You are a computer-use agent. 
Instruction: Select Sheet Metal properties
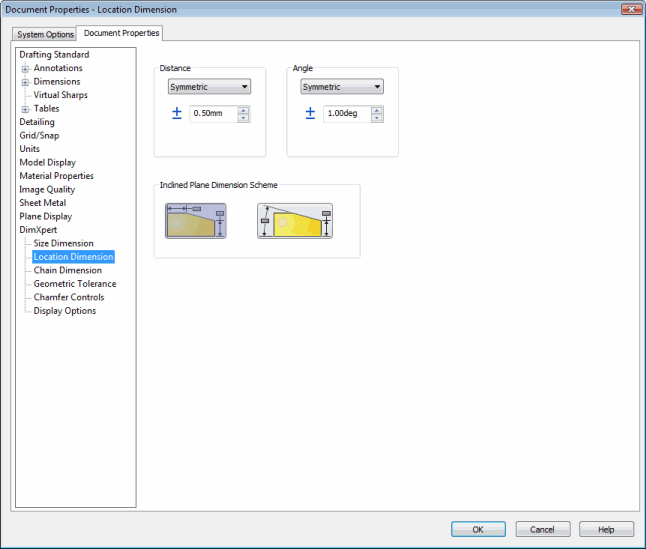[x=42, y=203]
